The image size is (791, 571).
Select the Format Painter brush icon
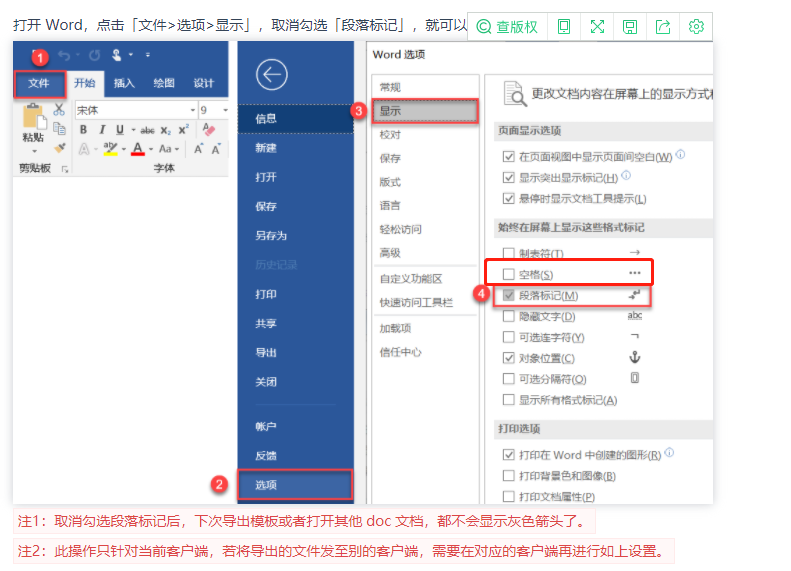(60, 148)
